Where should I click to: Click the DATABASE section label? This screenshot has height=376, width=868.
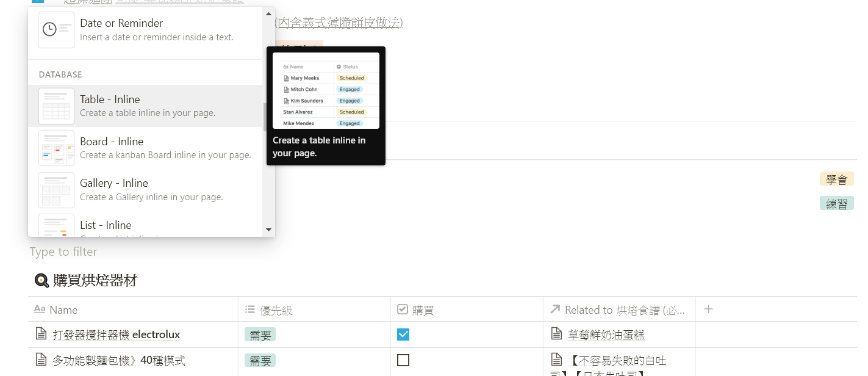point(60,74)
